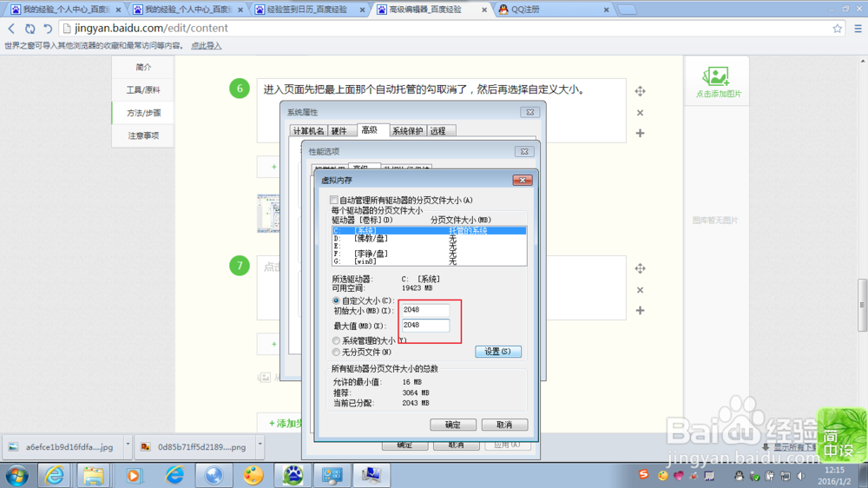
Task: Switch to the QQ注册 browser tab
Action: pos(554,10)
